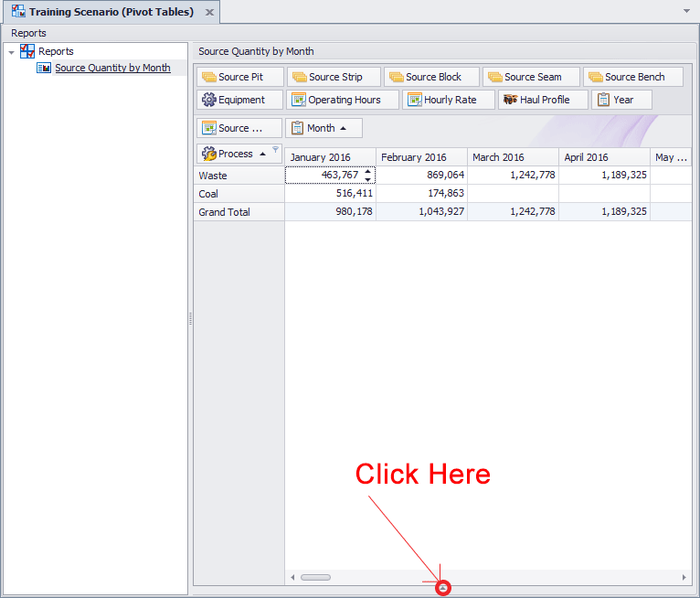Slide the horizontal scrollbar thumb
The width and height of the screenshot is (700, 598).
coord(315,578)
